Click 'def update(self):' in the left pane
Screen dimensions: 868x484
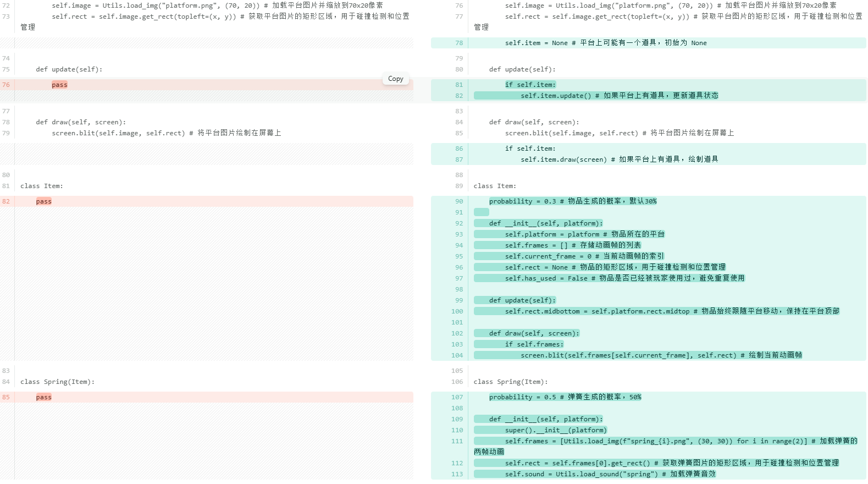[x=69, y=69]
